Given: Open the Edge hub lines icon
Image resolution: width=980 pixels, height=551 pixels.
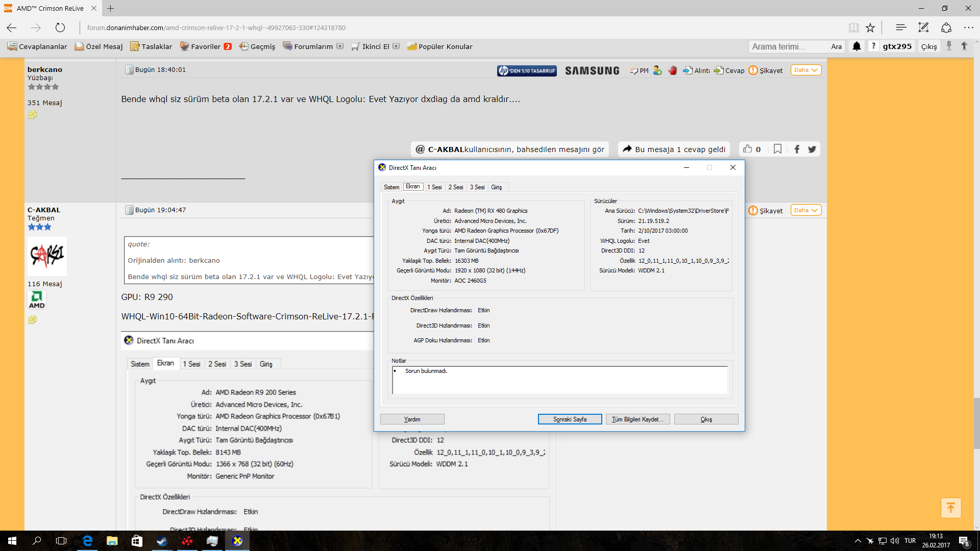Looking at the screenshot, I should point(901,28).
